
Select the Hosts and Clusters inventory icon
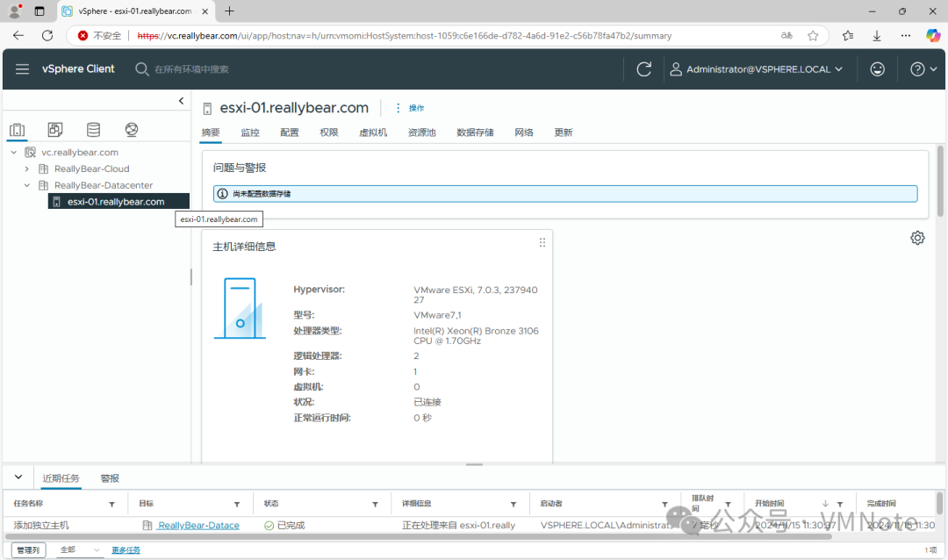18,129
